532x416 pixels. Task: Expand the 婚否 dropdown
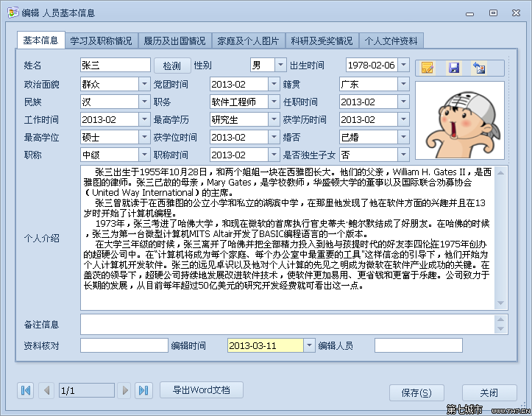403,137
